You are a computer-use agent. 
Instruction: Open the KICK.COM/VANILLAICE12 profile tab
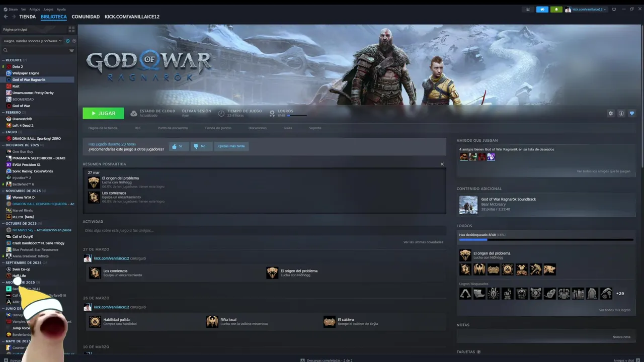pos(132,17)
